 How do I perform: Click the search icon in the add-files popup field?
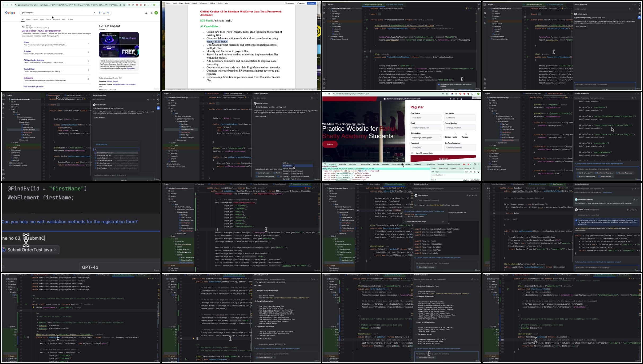(95, 149)
